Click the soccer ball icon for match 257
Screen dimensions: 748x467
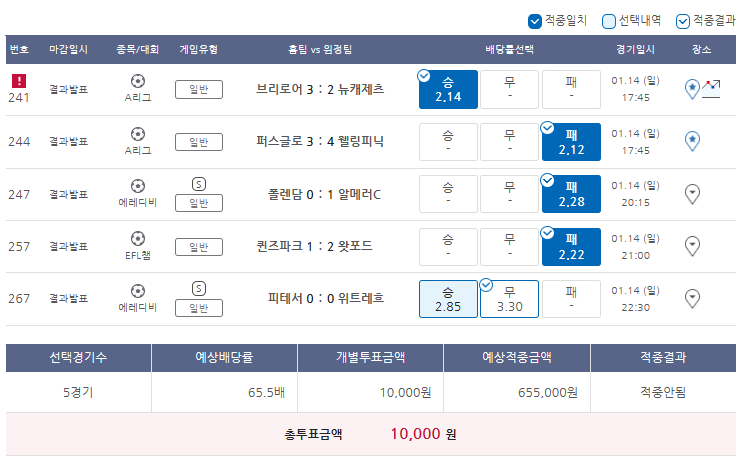[138, 239]
